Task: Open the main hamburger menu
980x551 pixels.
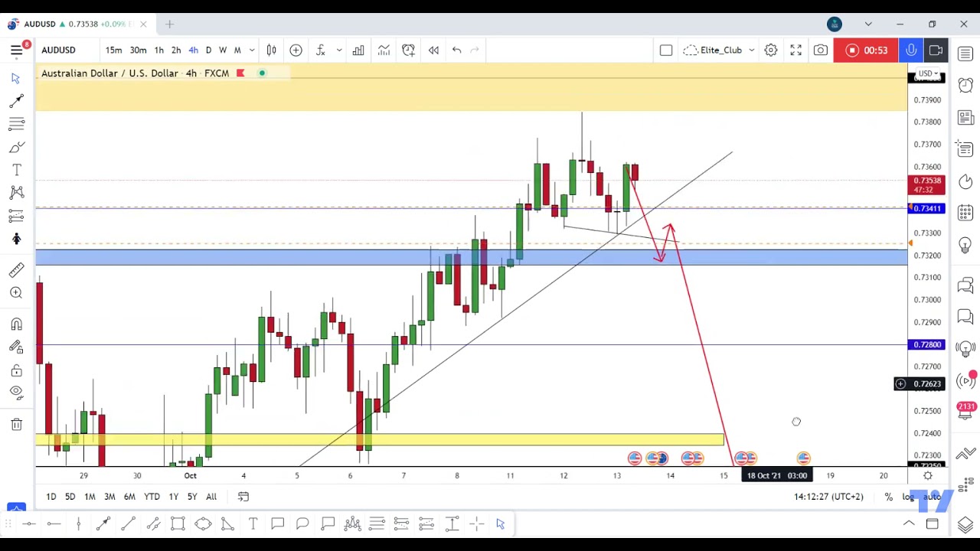Action: click(16, 51)
